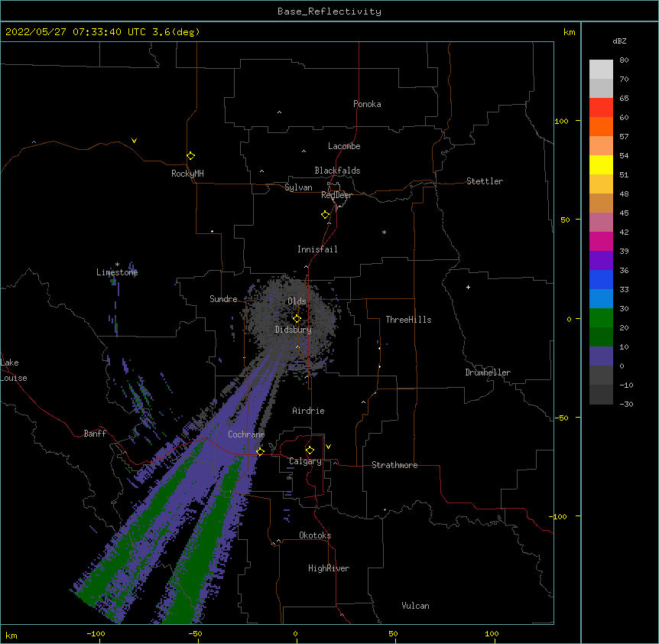Select the Innisfail label
Image resolution: width=659 pixels, height=644 pixels.
pyautogui.click(x=317, y=249)
